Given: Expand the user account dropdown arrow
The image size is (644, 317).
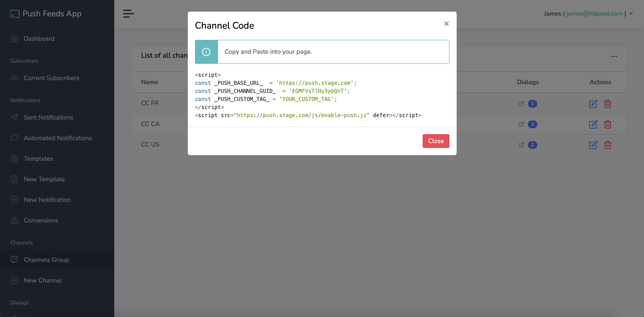Looking at the screenshot, I should pyautogui.click(x=631, y=13).
